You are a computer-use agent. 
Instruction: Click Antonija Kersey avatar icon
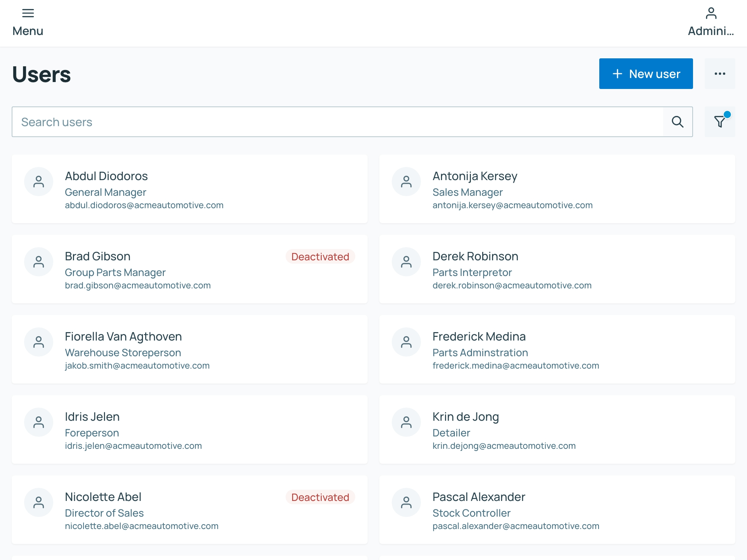coord(406,182)
